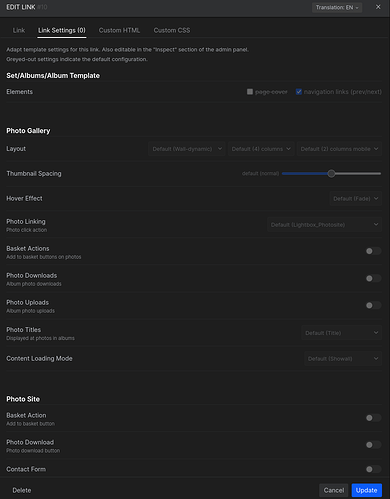Click the Thumbnail Spacing slider handle

tap(331, 173)
